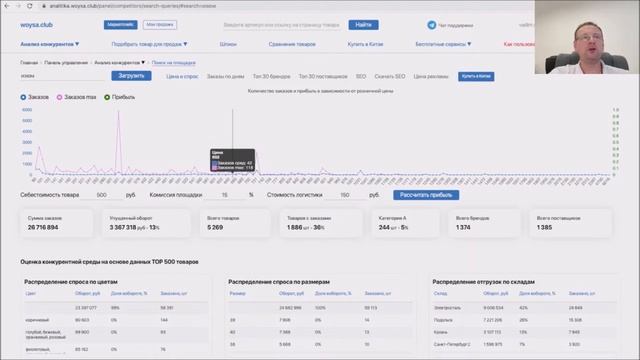640x360 pixels.
Task: Click the Главная breadcrumb link
Action: [x=29, y=63]
